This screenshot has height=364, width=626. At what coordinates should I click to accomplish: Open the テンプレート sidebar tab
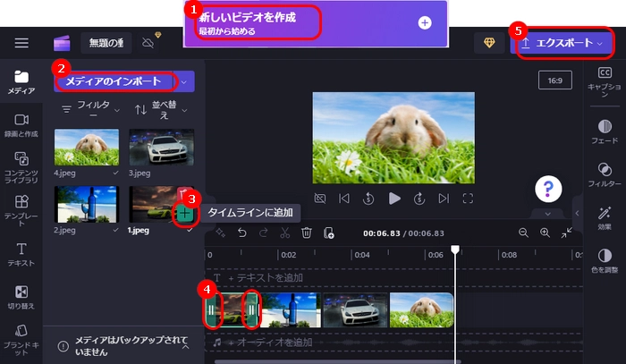(21, 210)
